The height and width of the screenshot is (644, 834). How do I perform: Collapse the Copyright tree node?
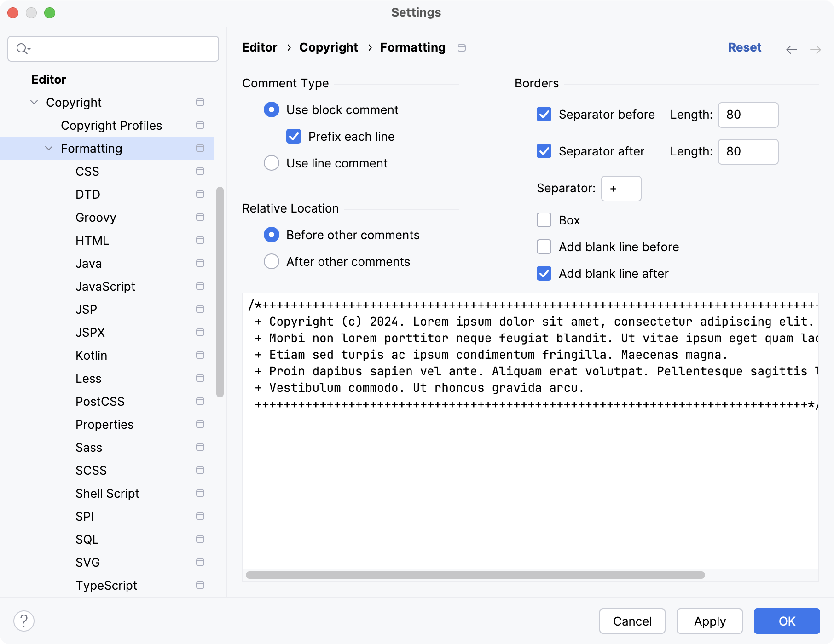click(34, 102)
